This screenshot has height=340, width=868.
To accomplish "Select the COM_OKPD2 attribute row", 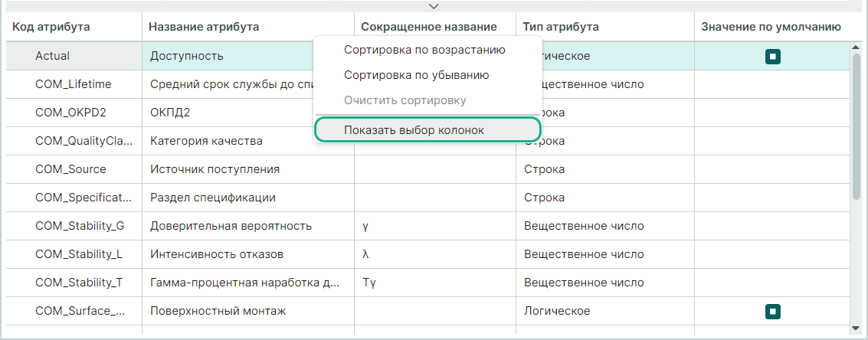I will (x=70, y=113).
